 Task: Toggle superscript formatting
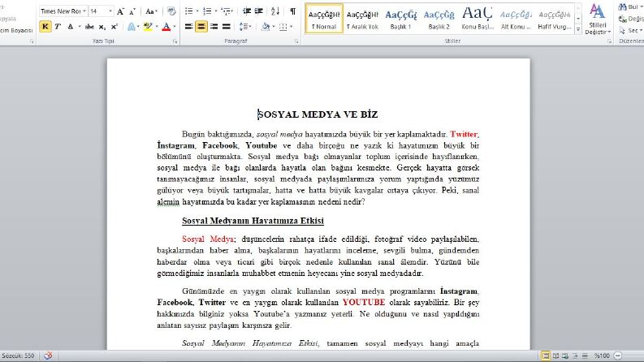(x=115, y=27)
